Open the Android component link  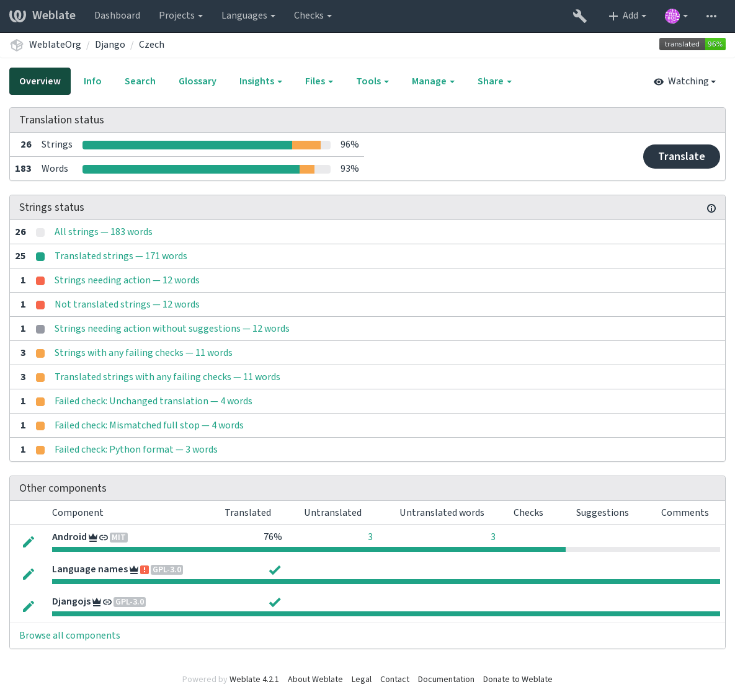[69, 537]
